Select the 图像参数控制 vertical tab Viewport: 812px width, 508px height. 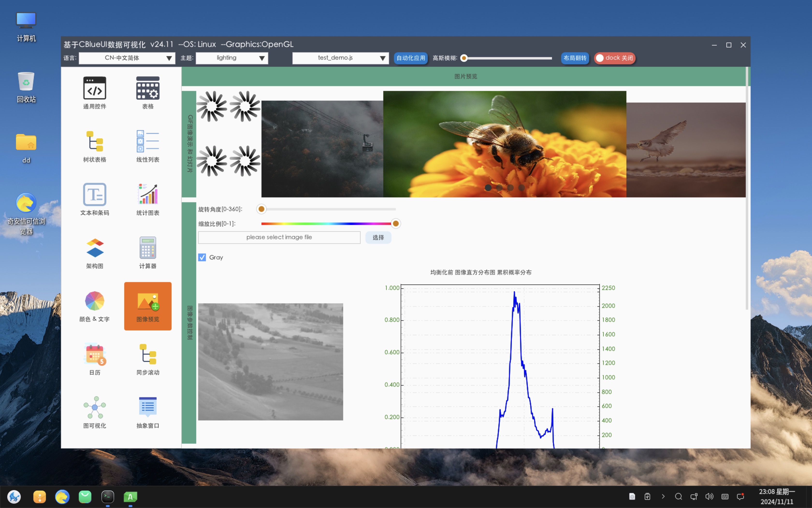click(x=189, y=323)
